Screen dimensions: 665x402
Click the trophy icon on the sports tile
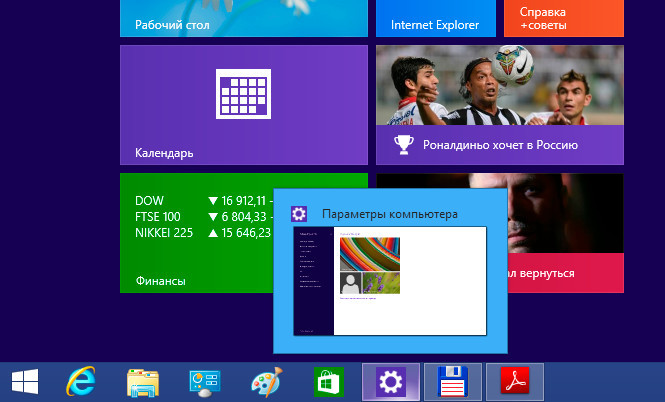pos(403,145)
